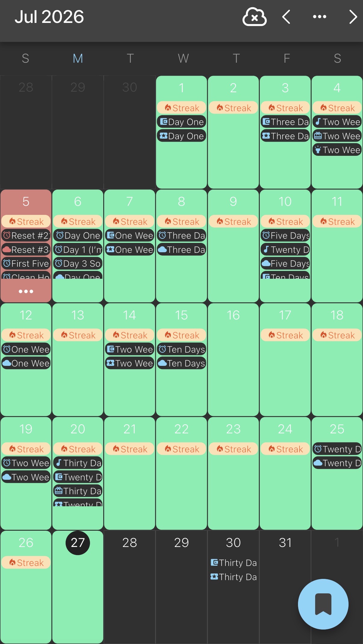Open the clock Five Days entry on July 10
363x644 pixels.
click(285, 236)
